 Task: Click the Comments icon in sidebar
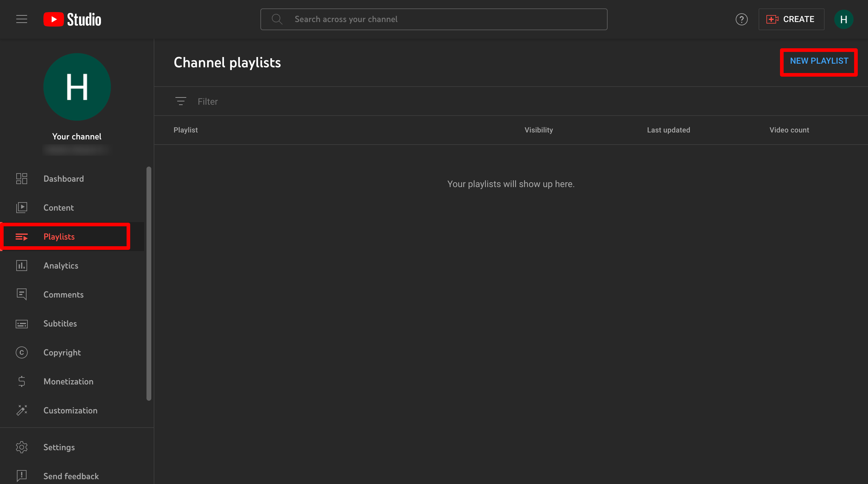[21, 295]
